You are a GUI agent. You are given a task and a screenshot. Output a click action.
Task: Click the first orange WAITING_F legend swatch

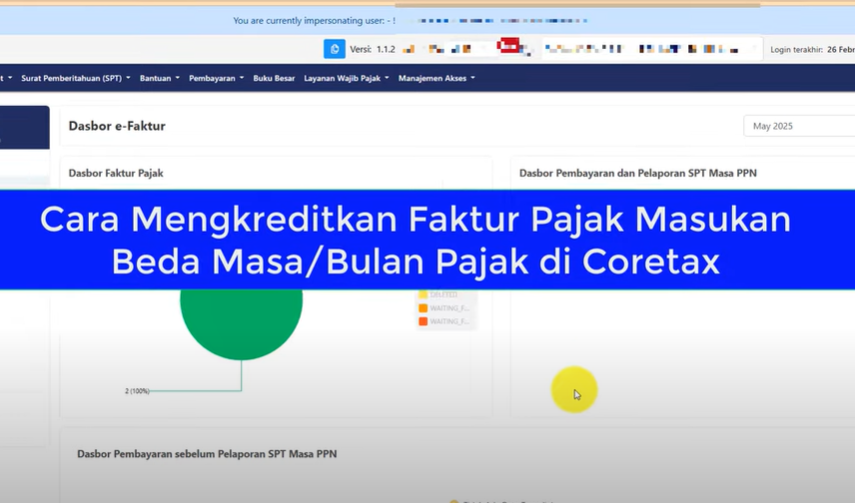(x=423, y=308)
